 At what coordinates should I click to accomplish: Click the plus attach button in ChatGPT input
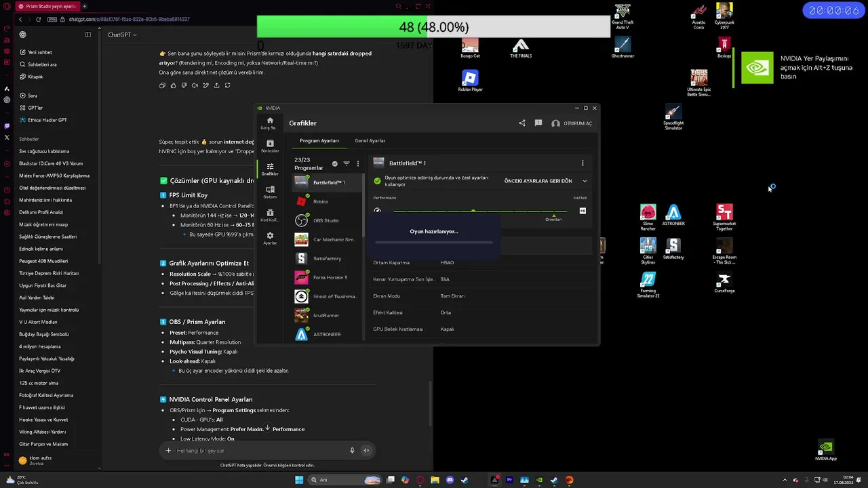click(x=168, y=451)
